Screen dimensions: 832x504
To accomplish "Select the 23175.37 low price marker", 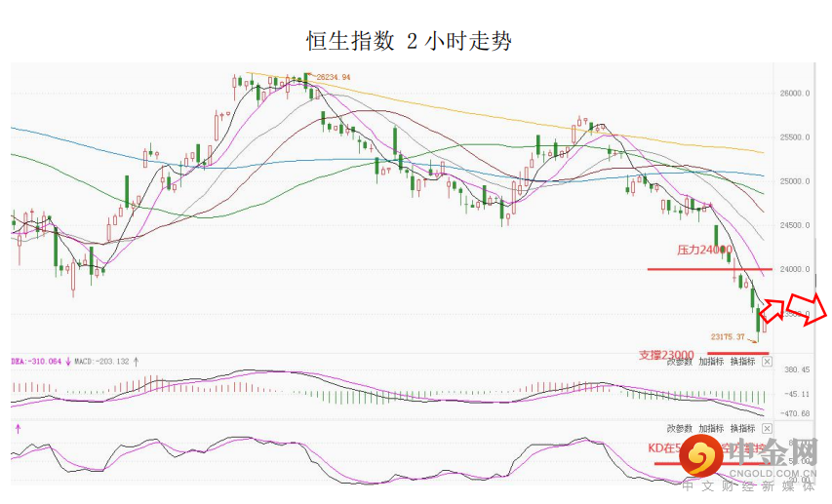I will click(728, 336).
